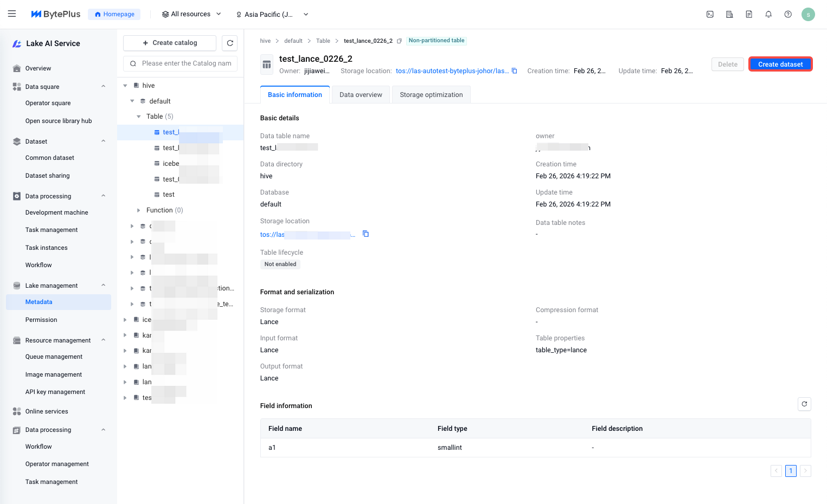Click the hamburger menu icon

pos(12,14)
